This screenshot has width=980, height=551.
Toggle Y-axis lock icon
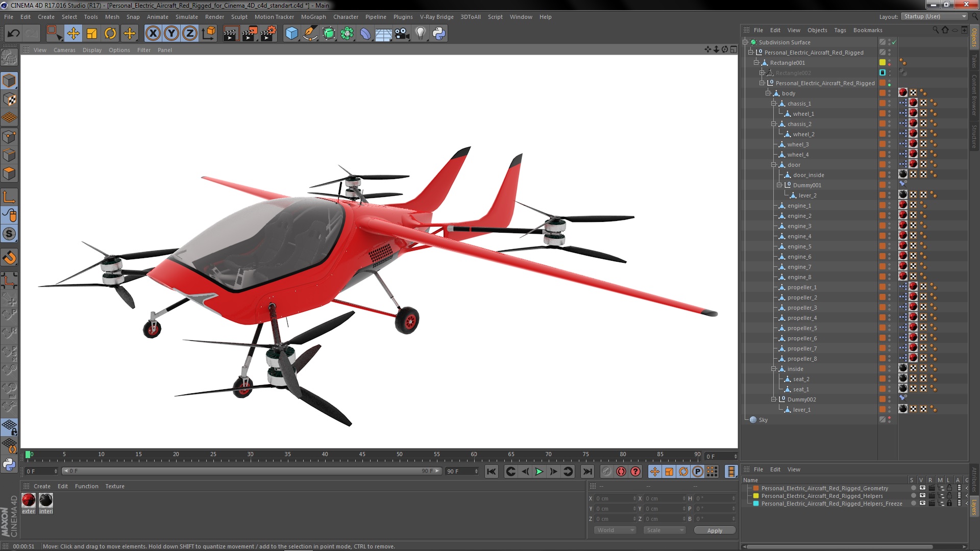tap(171, 34)
